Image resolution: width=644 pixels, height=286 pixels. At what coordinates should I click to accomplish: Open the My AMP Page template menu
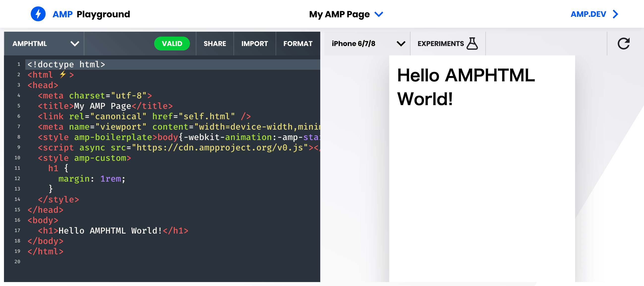[x=339, y=14]
